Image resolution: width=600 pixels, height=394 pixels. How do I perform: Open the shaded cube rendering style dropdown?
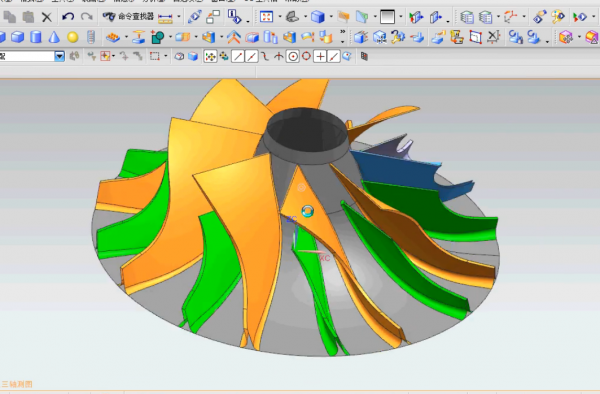pyautogui.click(x=331, y=17)
